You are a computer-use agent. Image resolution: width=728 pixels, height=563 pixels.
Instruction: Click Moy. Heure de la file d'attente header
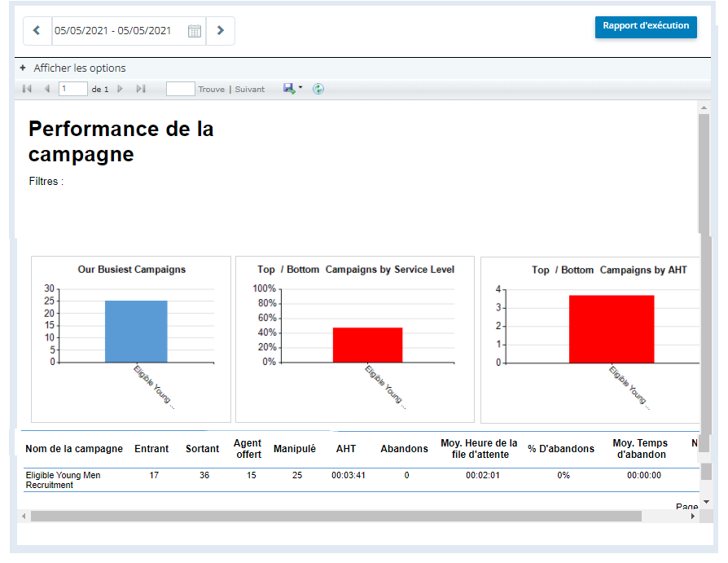pos(479,449)
